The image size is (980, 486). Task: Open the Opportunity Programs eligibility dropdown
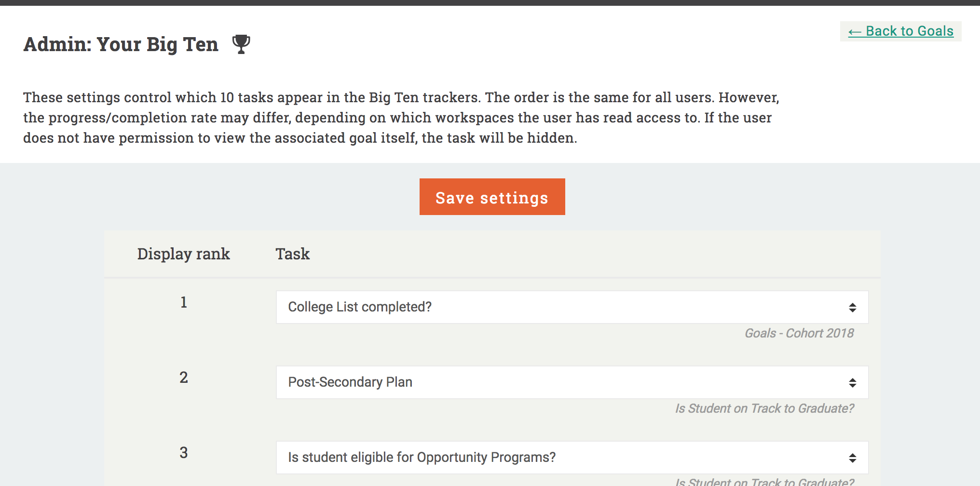click(x=572, y=458)
